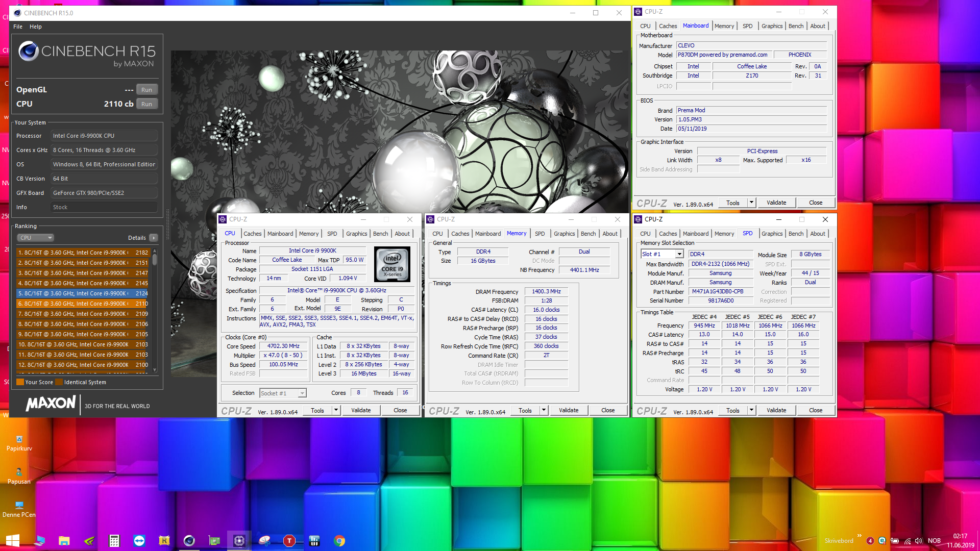Open Google Chrome from the taskbar
Screen dimensions: 980x551
tap(339, 541)
